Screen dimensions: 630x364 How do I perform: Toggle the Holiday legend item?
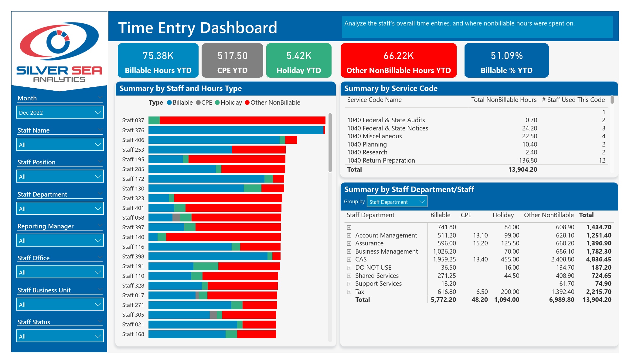(228, 103)
